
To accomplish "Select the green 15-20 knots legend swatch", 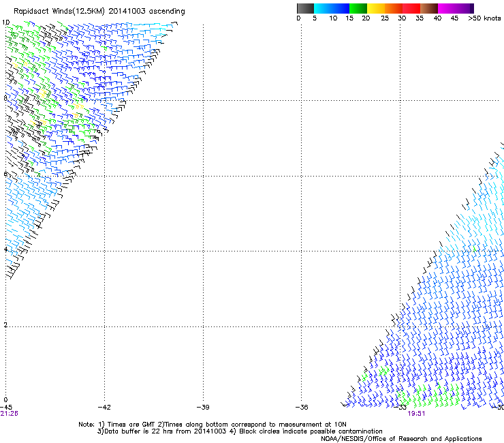I will pos(358,8).
